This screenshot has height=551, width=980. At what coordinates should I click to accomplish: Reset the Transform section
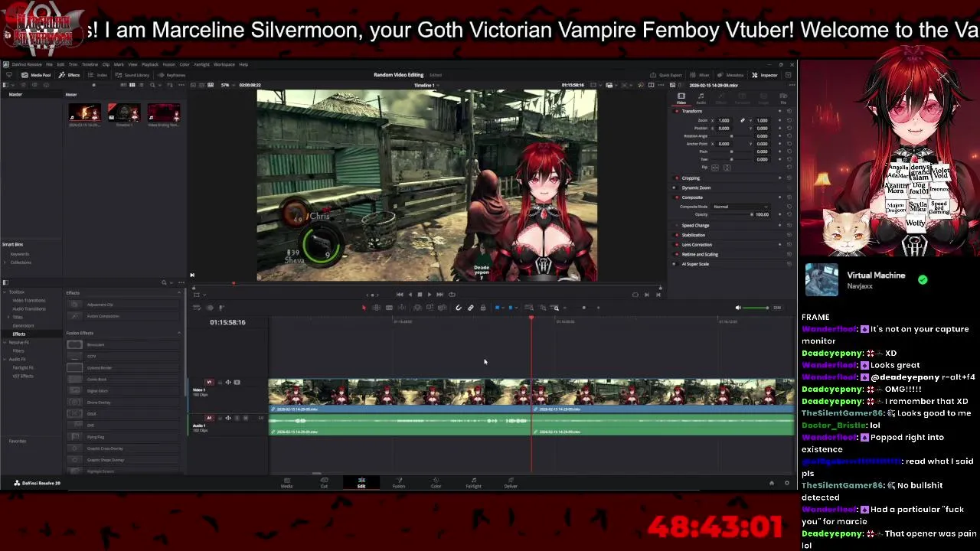point(789,111)
